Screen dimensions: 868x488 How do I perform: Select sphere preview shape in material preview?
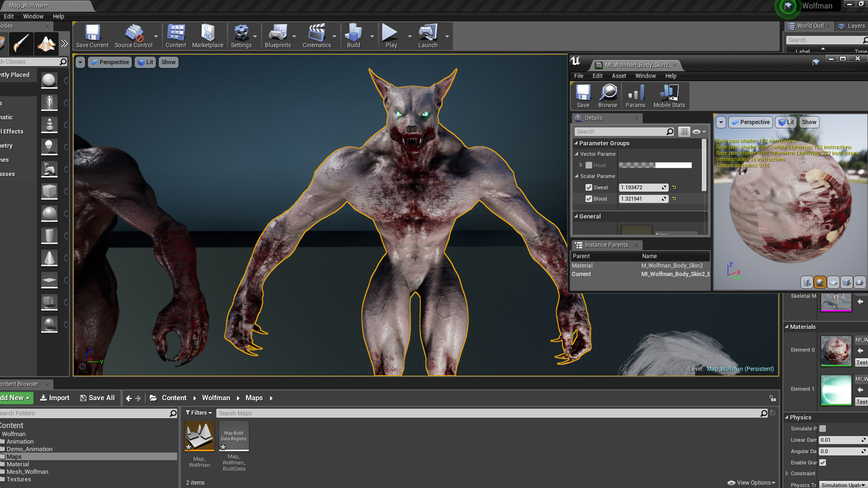[820, 282]
